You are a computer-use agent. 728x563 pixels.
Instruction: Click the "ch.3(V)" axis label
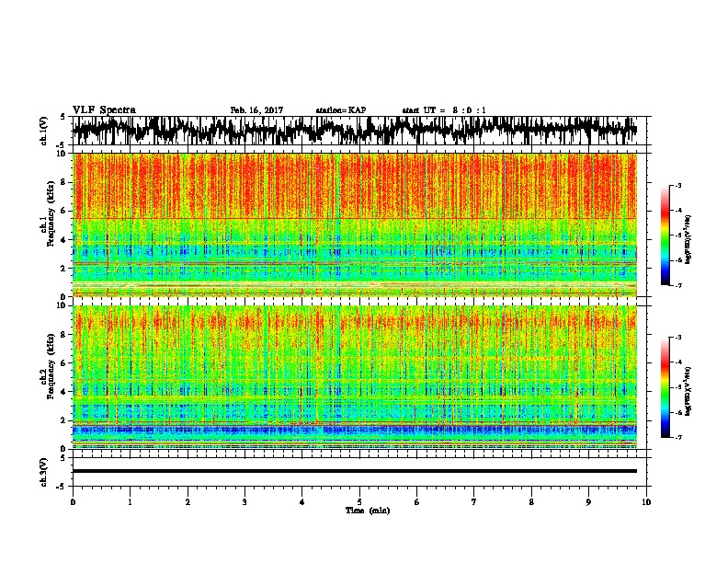point(43,472)
